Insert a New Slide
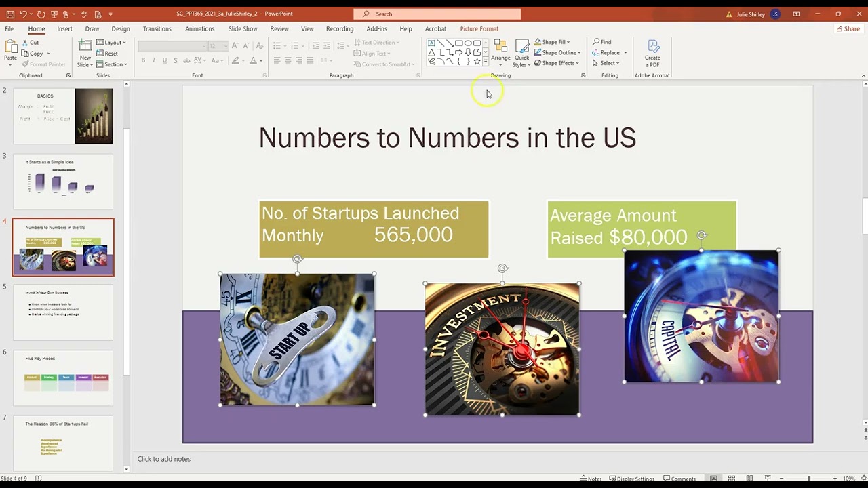The height and width of the screenshot is (488, 868). pos(85,46)
